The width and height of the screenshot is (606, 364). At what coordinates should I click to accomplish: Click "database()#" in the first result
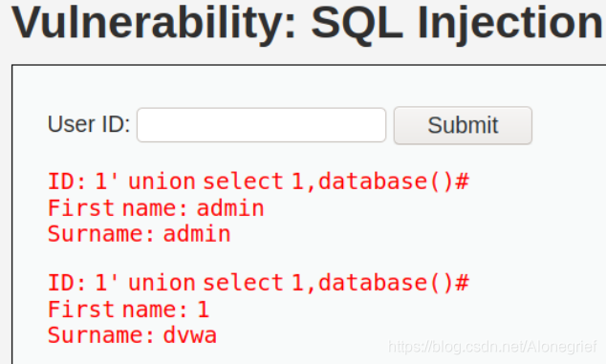pyautogui.click(x=394, y=182)
